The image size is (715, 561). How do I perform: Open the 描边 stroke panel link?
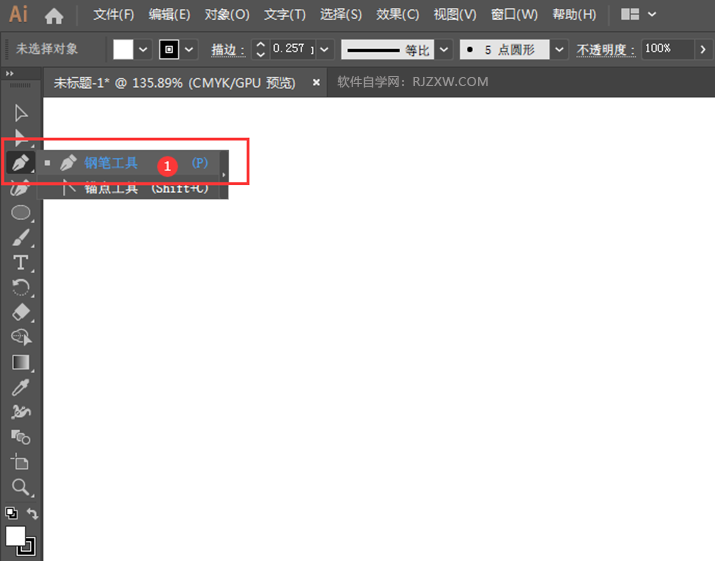[x=228, y=50]
